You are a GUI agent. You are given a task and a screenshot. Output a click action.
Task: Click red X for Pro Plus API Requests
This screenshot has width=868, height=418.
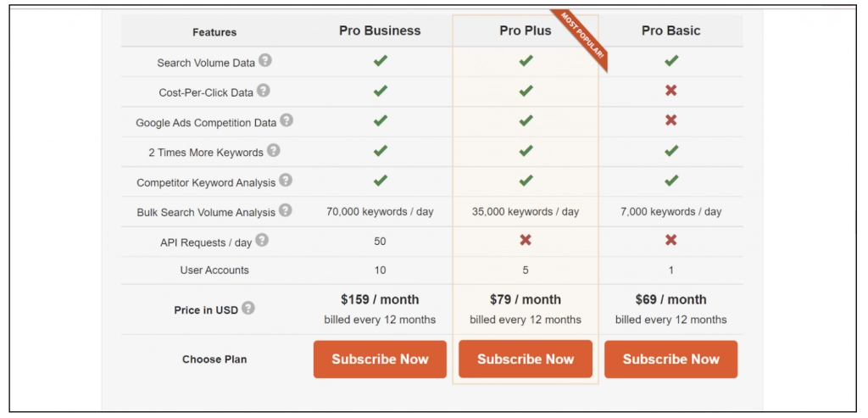[x=526, y=241]
